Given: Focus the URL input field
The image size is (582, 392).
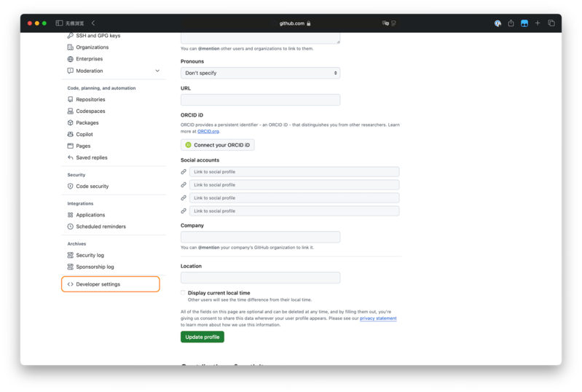Looking at the screenshot, I should [260, 100].
